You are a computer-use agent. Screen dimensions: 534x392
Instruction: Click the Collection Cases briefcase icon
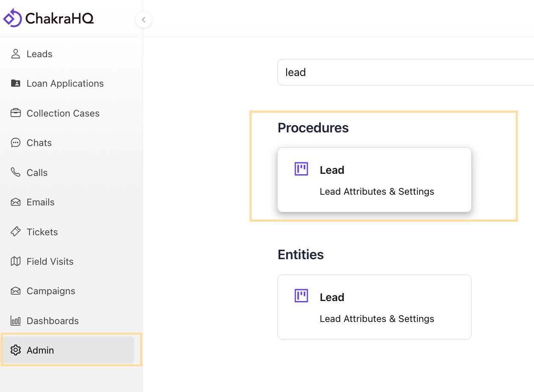point(16,113)
